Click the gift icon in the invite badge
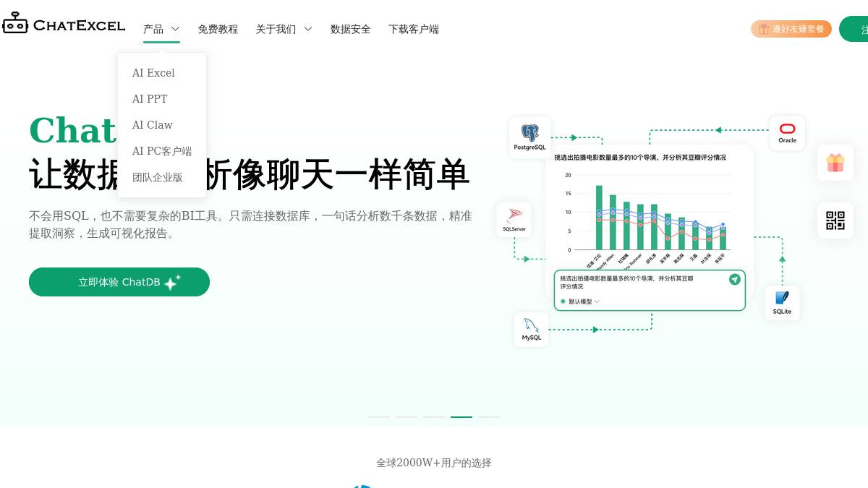This screenshot has height=488, width=868. pos(764,29)
